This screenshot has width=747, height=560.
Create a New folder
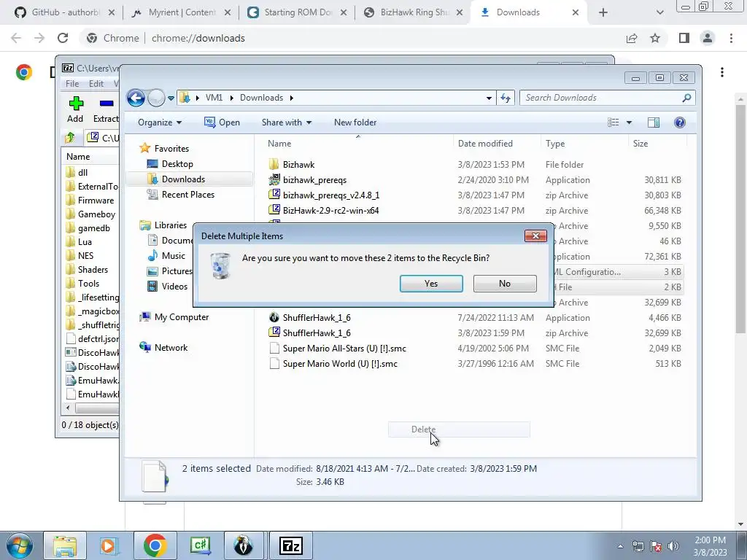355,122
